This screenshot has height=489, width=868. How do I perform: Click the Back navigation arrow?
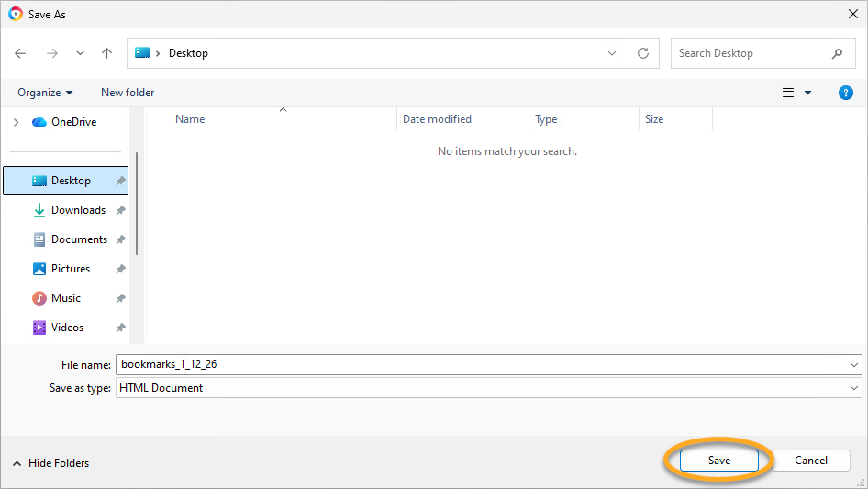point(21,53)
